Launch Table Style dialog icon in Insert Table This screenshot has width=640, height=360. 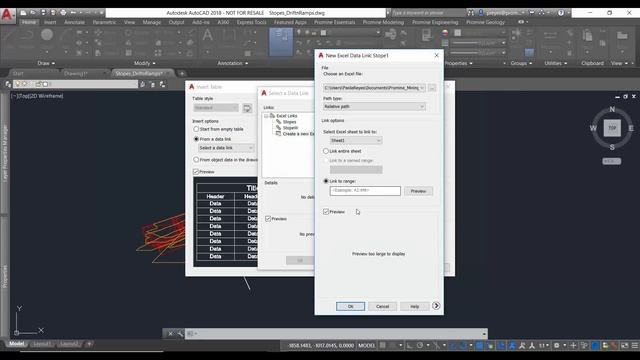(x=247, y=108)
